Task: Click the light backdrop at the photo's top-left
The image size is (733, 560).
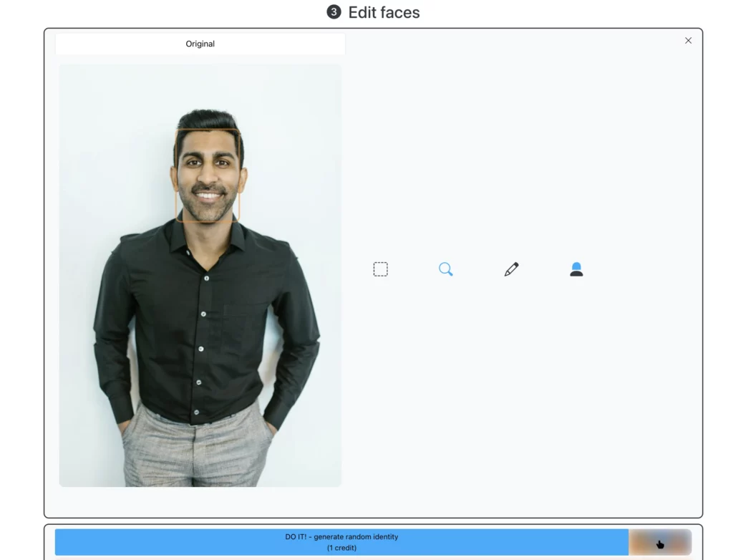Action: (93, 93)
